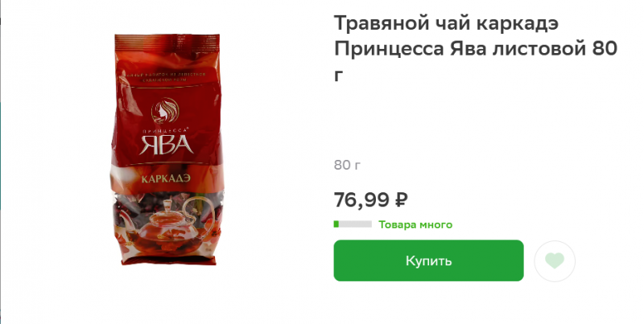Image resolution: width=644 pixels, height=324 pixels.
Task: Click the green Купить button
Action: click(x=428, y=260)
